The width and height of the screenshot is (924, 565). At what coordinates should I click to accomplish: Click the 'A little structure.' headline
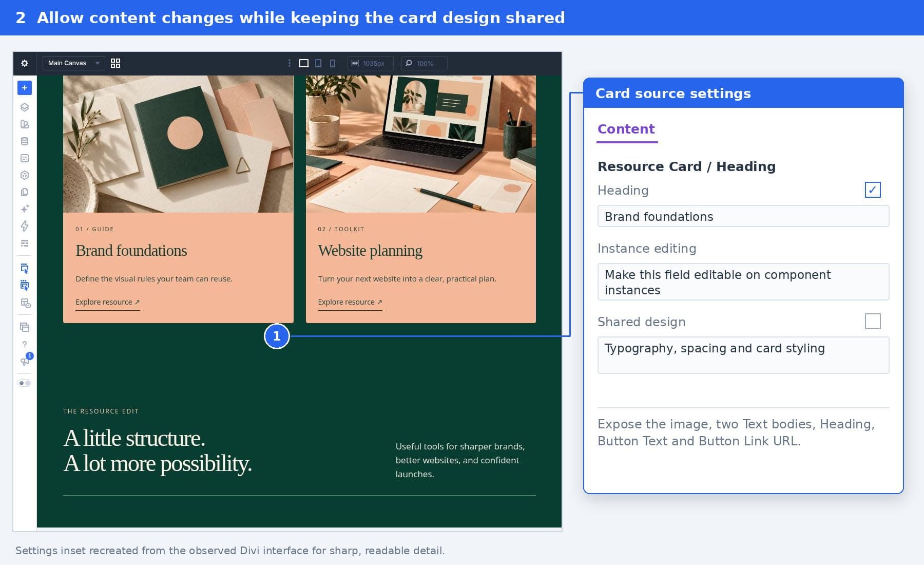(x=134, y=439)
